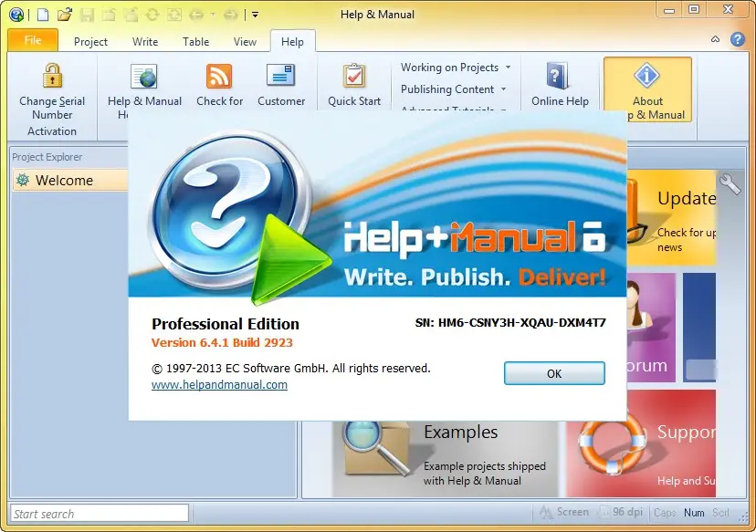The image size is (756, 532).
Task: Click the orange RSS Check for icon
Action: 219,76
